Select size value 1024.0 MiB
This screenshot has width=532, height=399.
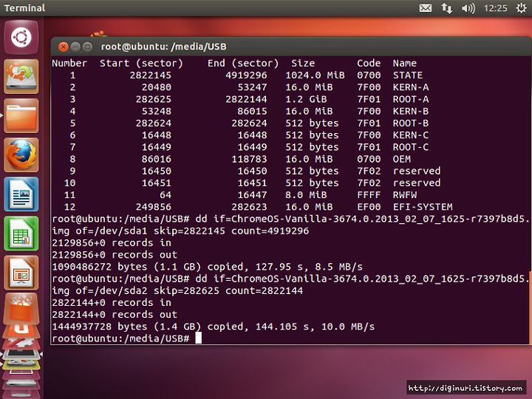pyautogui.click(x=315, y=75)
